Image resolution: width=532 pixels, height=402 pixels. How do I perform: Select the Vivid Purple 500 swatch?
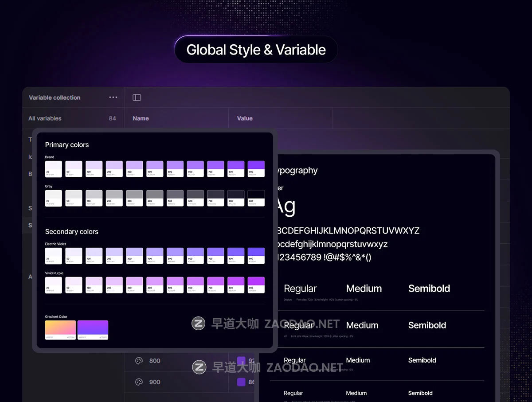[x=175, y=285]
